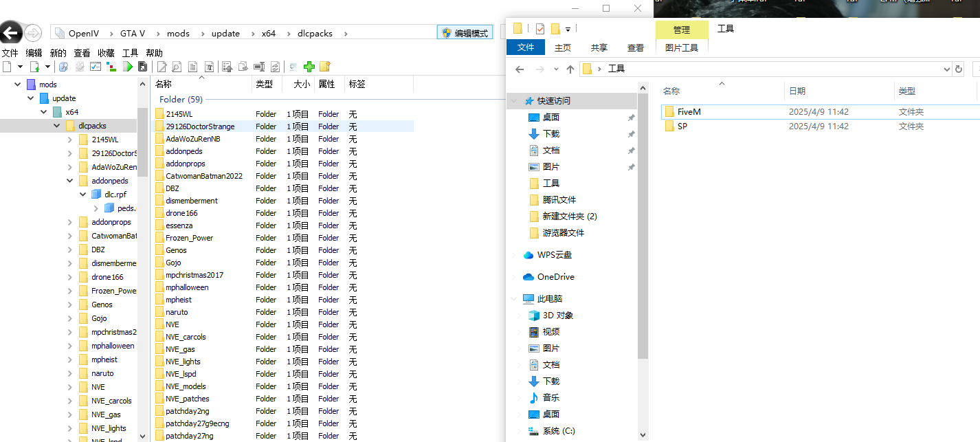Screen dimensions: 980x442
Task: Collapse the addonpeds node in OpenIV tree
Action: [x=69, y=181]
